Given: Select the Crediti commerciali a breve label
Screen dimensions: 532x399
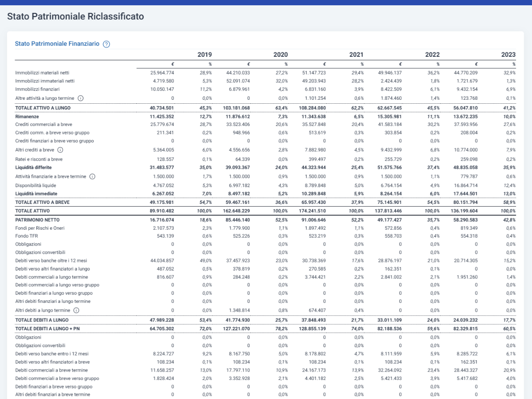Looking at the screenshot, I should pos(44,125).
